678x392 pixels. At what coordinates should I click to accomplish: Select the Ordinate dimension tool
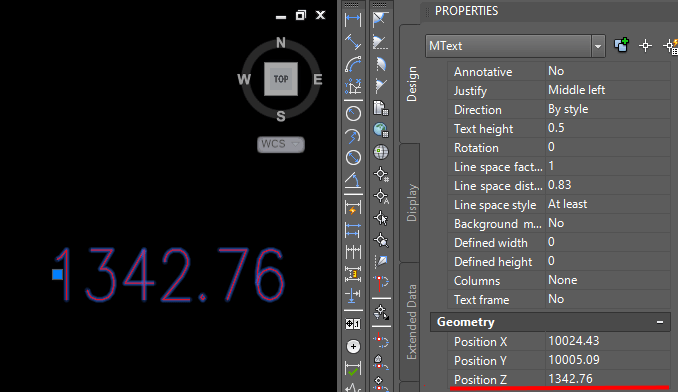click(x=353, y=86)
